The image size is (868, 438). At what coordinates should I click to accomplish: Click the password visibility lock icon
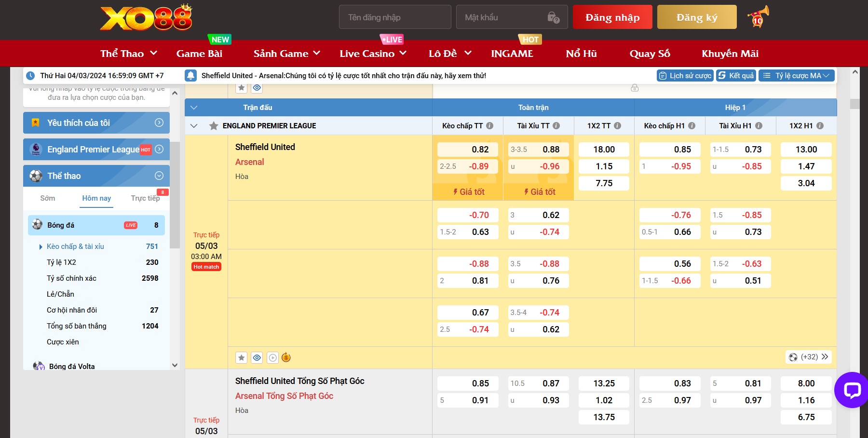pos(553,17)
